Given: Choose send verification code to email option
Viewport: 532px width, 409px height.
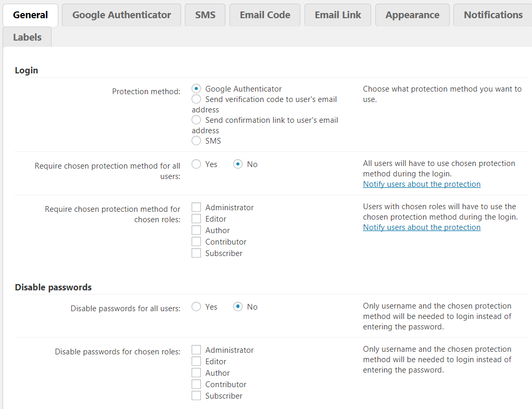Looking at the screenshot, I should [196, 99].
